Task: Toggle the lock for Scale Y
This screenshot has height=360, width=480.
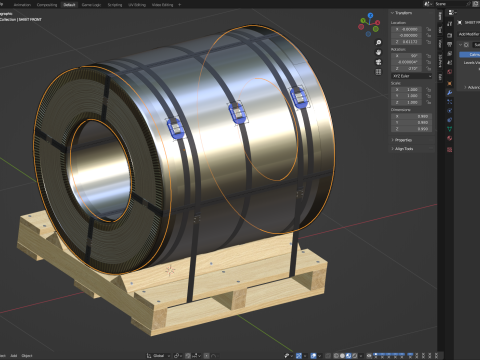Action: click(x=428, y=96)
